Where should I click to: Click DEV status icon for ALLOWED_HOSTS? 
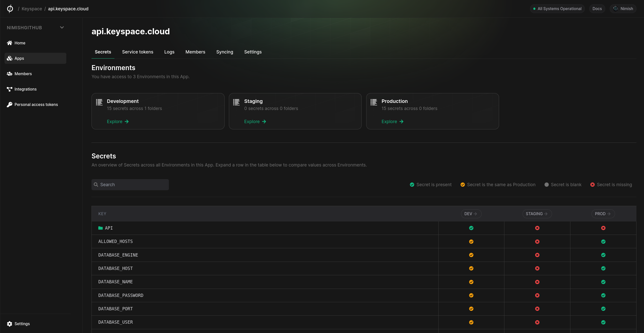(x=471, y=242)
